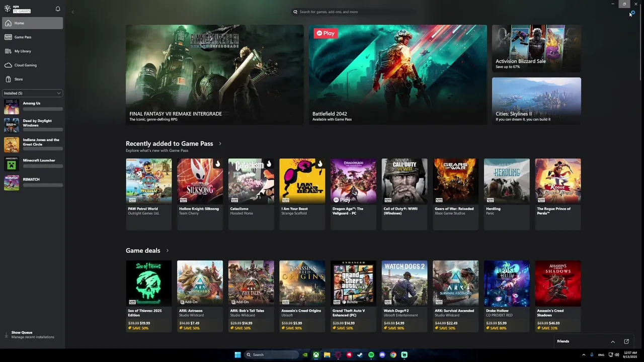The height and width of the screenshot is (362, 644).
Task: Click the microphone tray icon
Action: click(x=592, y=354)
